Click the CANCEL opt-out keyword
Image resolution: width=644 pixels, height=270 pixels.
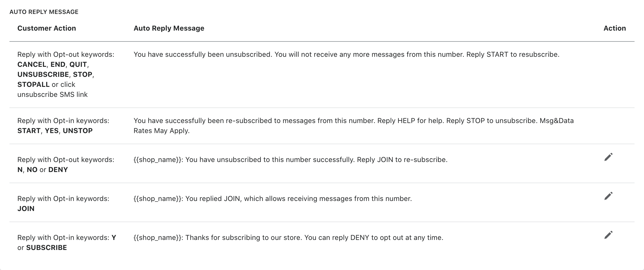32,64
